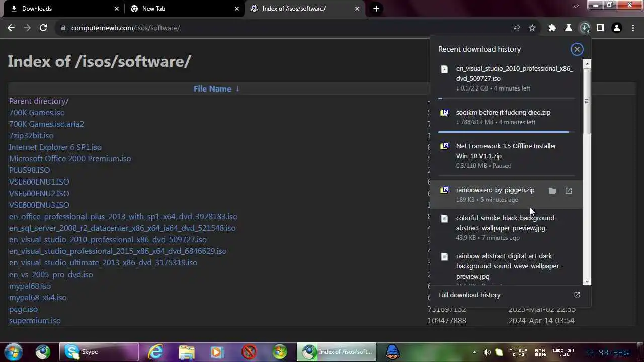Open the Chrome Labs flask icon
Screen dimensions: 644x362
569,28
